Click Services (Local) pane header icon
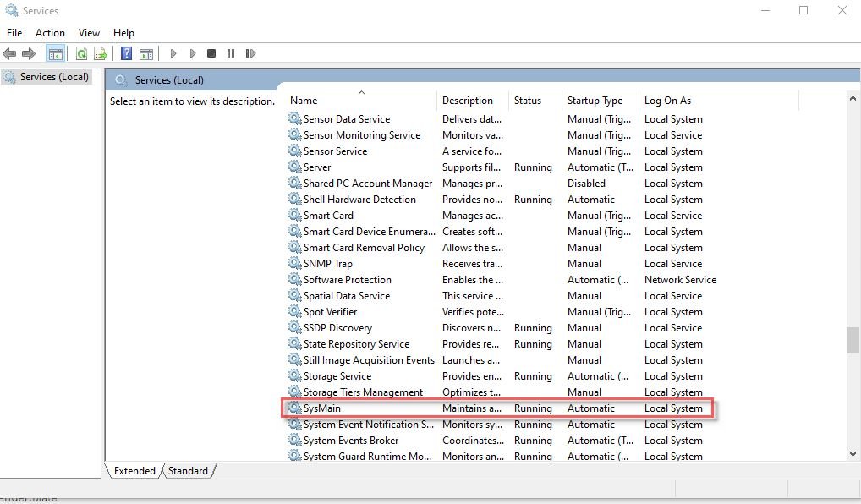This screenshot has width=861, height=504. click(x=121, y=80)
